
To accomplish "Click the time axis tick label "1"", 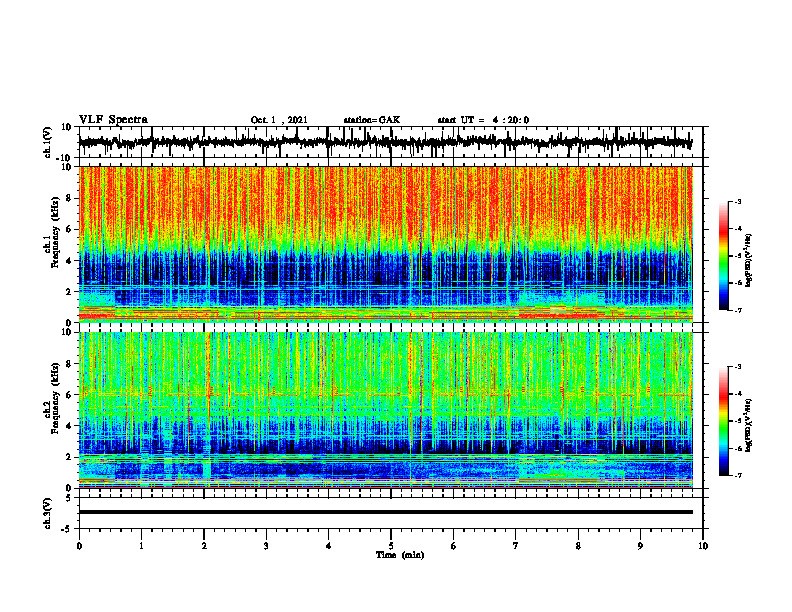I will tap(141, 546).
